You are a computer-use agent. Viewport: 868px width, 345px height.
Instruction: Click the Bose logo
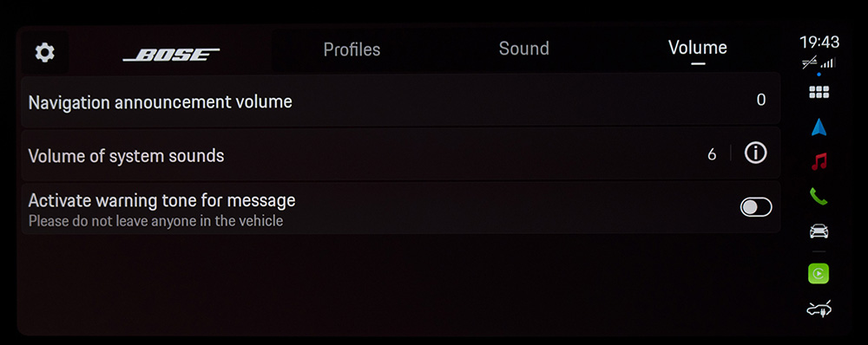tap(171, 55)
